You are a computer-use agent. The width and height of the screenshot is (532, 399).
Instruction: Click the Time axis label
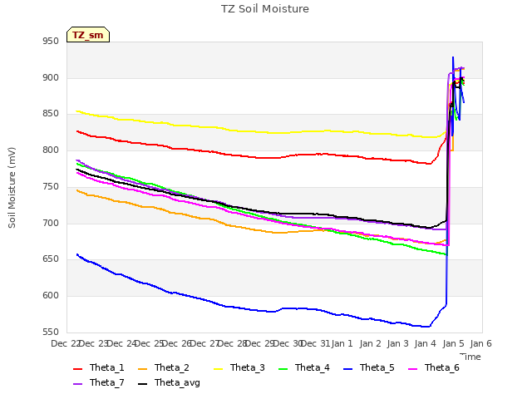click(470, 357)
